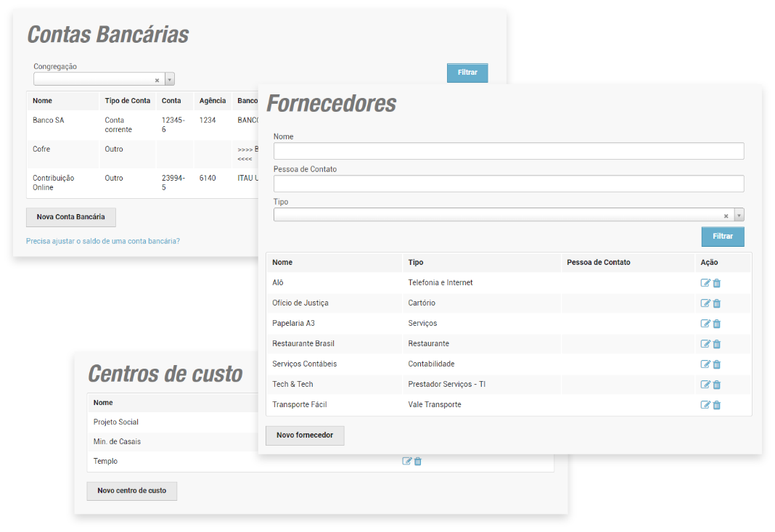Edit the Restaurante Brasil supplier
This screenshot has width=775, height=532.
point(705,343)
